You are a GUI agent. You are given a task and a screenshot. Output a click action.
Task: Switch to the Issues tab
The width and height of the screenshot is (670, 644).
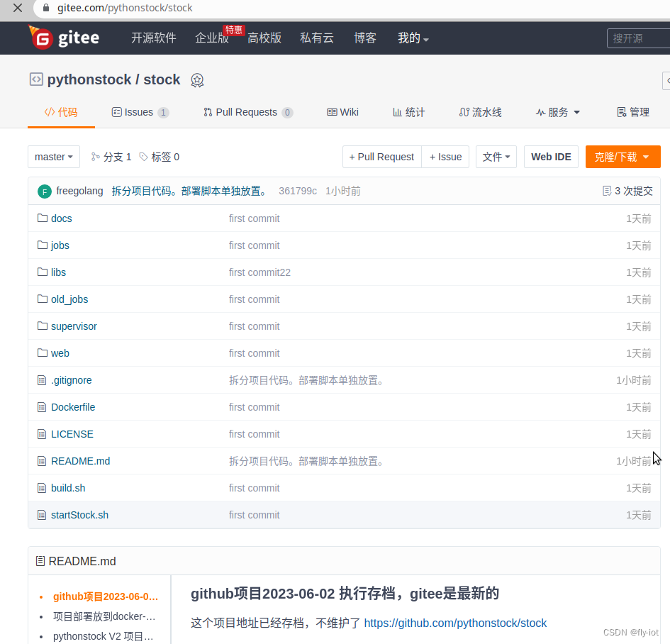(140, 112)
